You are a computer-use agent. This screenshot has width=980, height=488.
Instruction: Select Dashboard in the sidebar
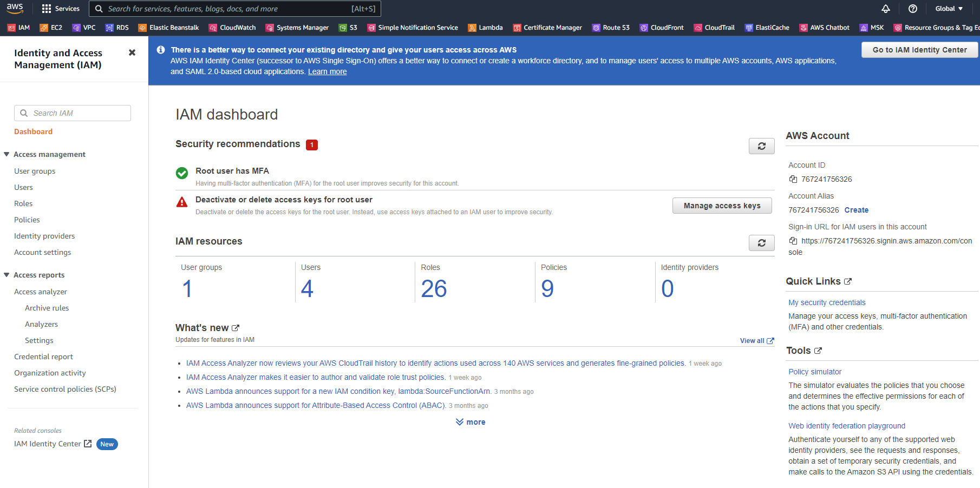[x=33, y=131]
